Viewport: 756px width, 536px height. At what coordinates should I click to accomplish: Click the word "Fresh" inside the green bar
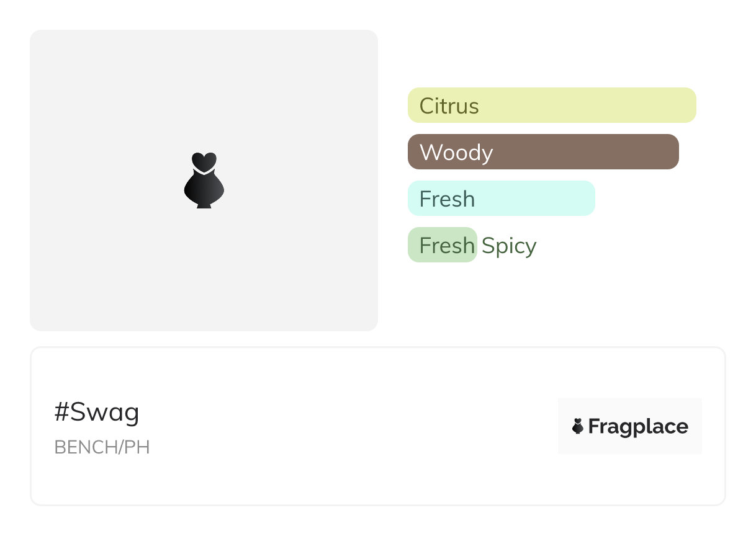pyautogui.click(x=447, y=246)
